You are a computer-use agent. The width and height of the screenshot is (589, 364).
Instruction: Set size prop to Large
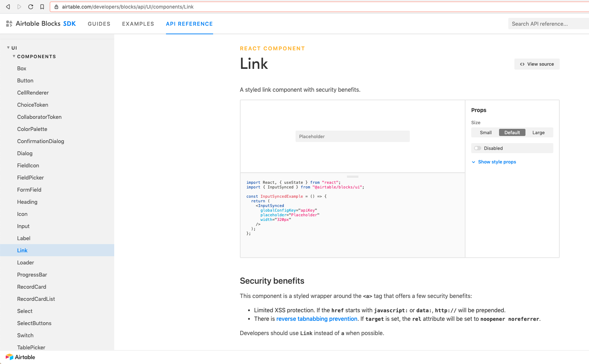[538, 132]
